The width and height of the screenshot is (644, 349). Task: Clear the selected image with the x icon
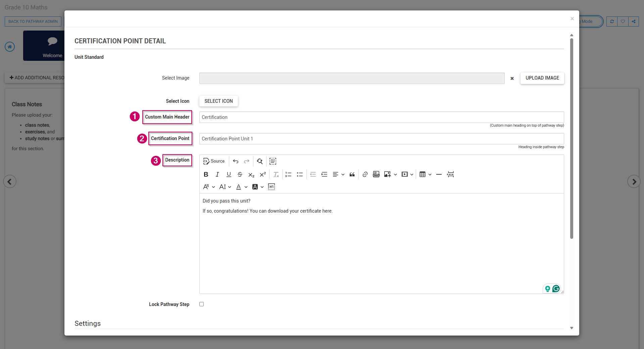512,78
